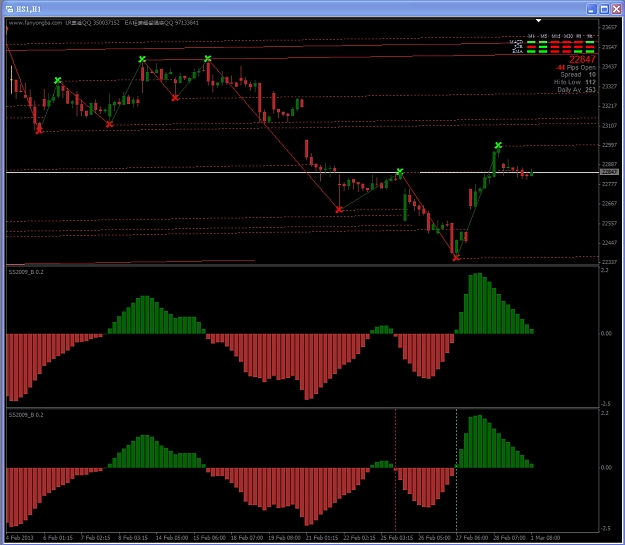Minimize the HS1,H1 chart window

click(592, 9)
